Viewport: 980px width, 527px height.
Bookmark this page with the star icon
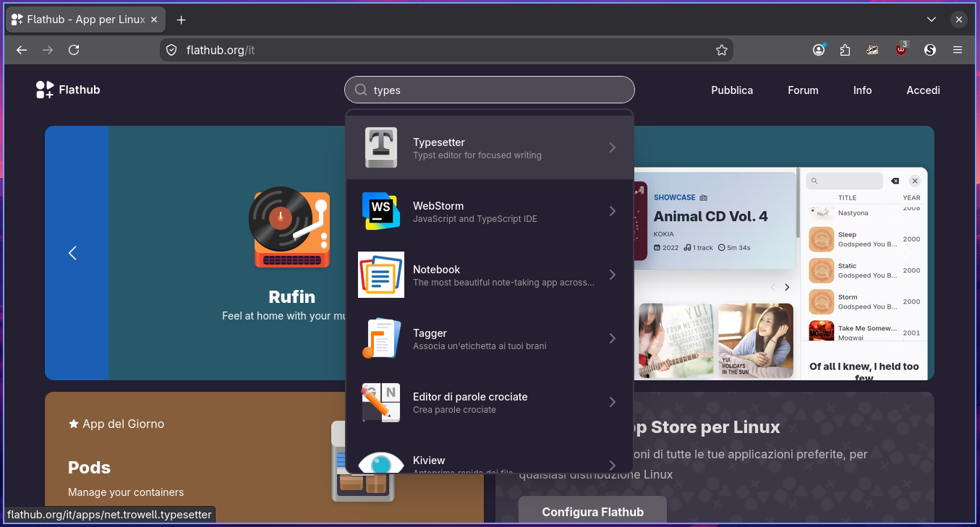tap(722, 50)
